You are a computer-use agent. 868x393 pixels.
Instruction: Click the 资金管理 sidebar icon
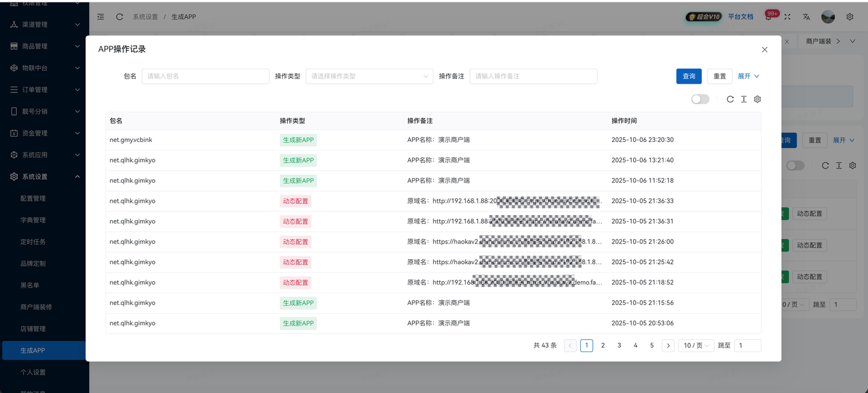coord(14,133)
